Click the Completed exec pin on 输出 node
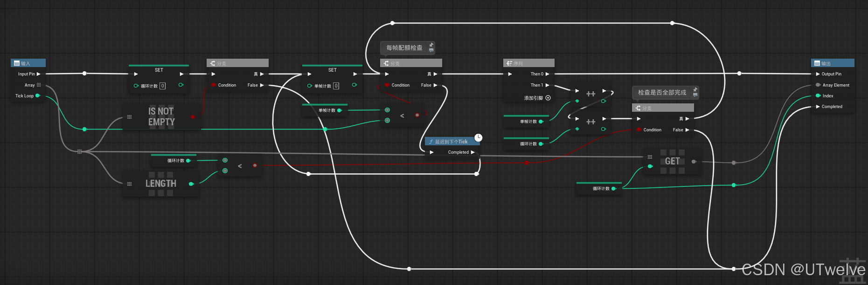Viewport: 868px width, 285px height. click(818, 107)
